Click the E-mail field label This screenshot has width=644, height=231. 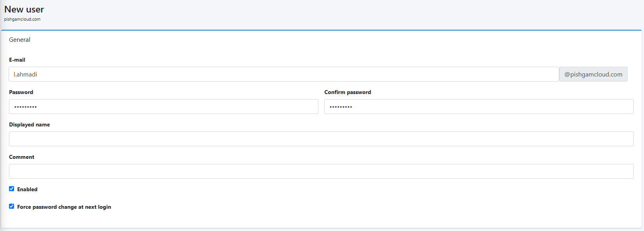17,60
